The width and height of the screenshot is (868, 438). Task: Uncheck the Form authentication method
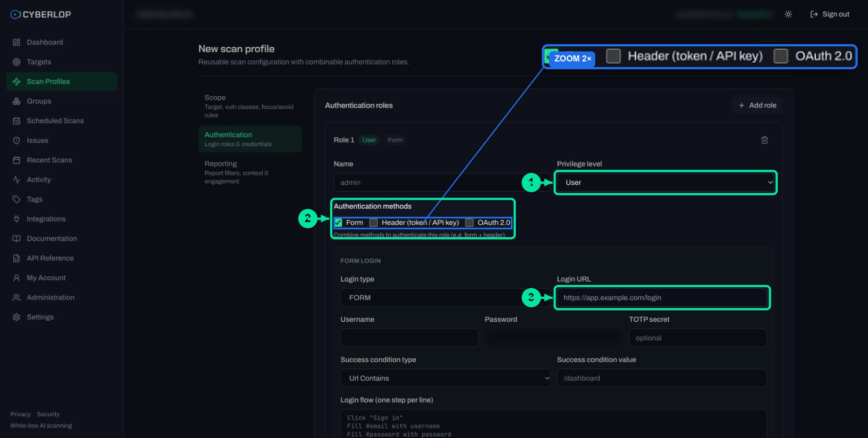pyautogui.click(x=338, y=223)
